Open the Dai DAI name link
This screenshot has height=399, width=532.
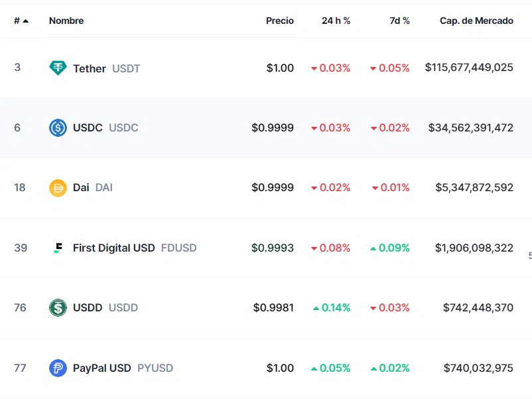pyautogui.click(x=93, y=187)
